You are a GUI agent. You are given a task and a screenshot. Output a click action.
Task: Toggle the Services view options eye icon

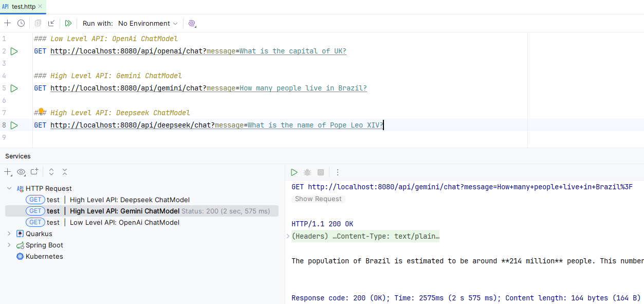21,172
